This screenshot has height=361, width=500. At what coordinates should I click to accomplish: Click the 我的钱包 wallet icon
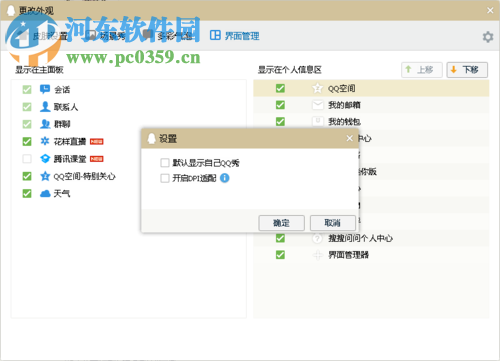tap(317, 121)
